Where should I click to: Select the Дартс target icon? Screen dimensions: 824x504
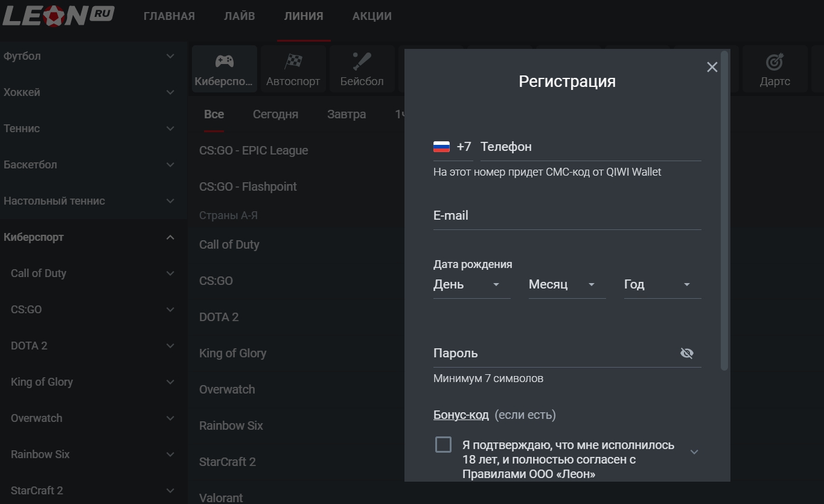(x=774, y=62)
